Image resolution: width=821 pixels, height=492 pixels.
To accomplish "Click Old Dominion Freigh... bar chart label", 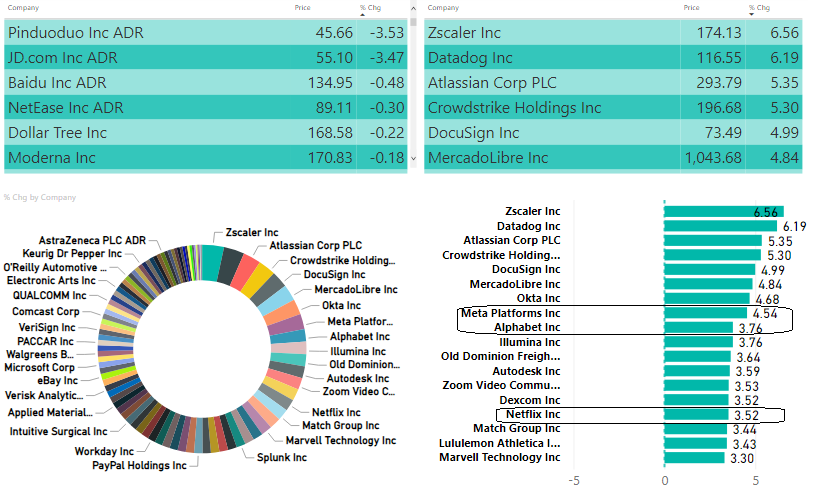I will 501,356.
